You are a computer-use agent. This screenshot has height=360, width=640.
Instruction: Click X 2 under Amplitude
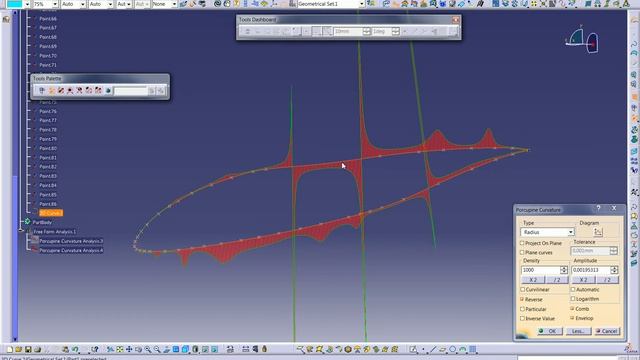pos(583,280)
